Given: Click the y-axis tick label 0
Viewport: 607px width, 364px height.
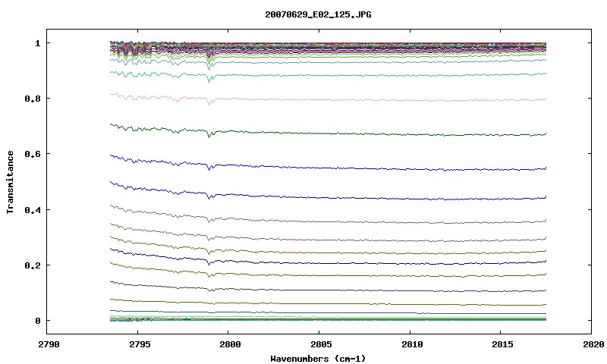Looking at the screenshot, I should click(37, 321).
